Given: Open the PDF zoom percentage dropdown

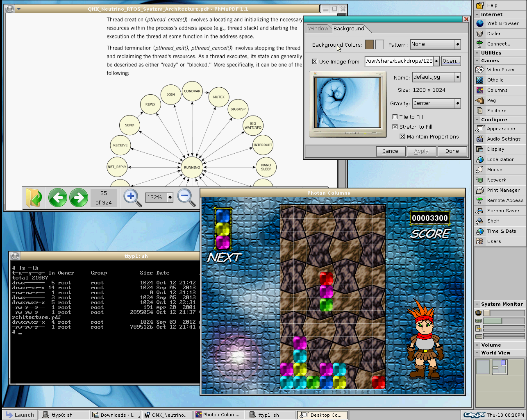Looking at the screenshot, I should 170,197.
